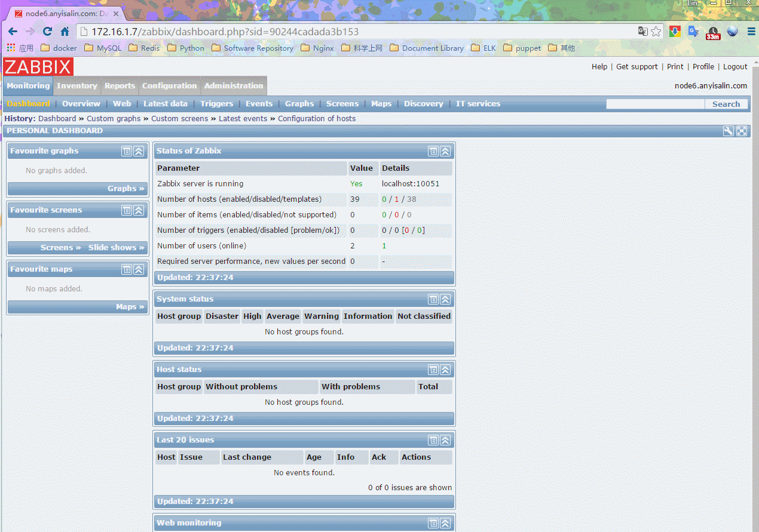Click the globe extension icon

click(x=733, y=32)
